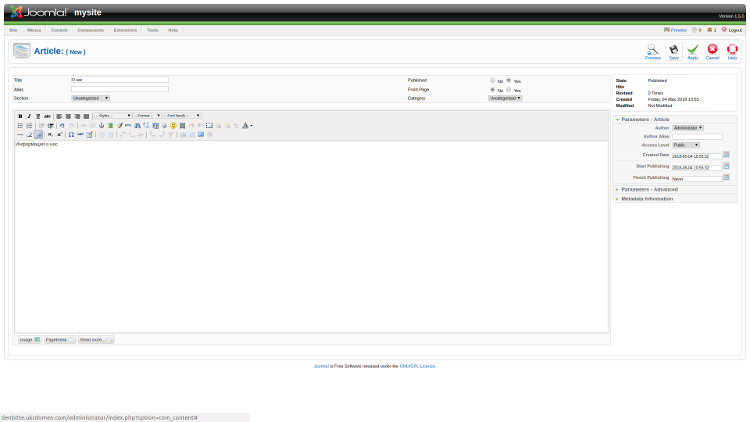Click the Save toolbar icon
750x422 pixels.
coord(673,50)
